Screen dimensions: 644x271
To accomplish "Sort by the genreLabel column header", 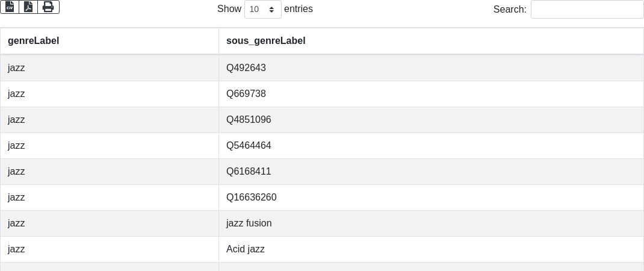I will pos(34,41).
